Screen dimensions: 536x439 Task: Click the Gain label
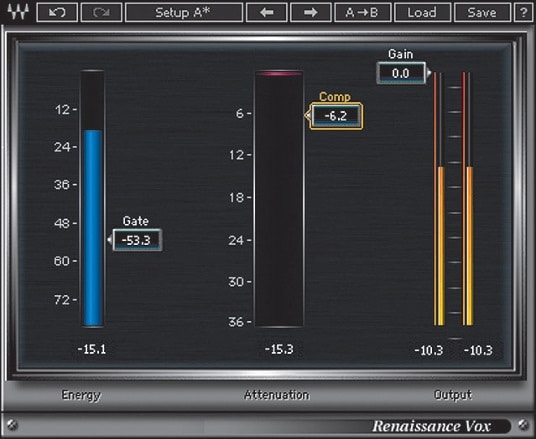(400, 54)
